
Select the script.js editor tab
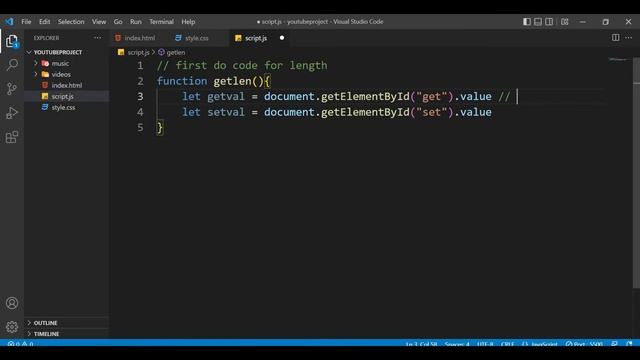(x=256, y=38)
